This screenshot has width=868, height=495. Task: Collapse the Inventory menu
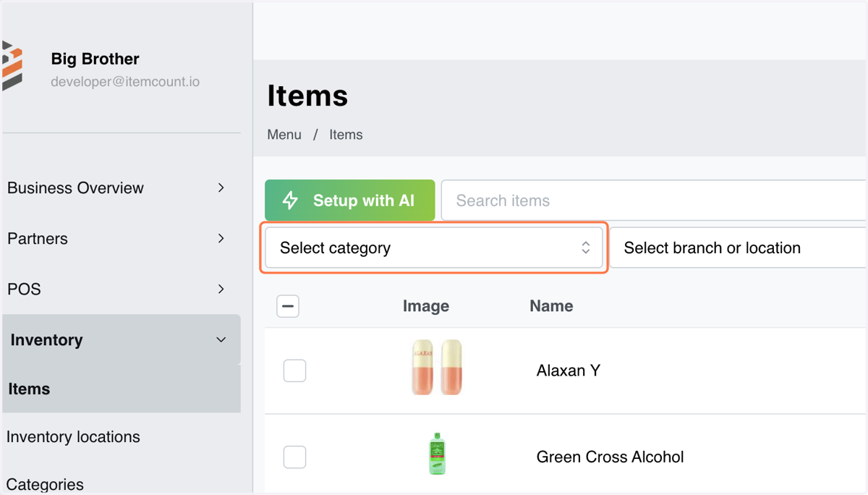[122, 339]
